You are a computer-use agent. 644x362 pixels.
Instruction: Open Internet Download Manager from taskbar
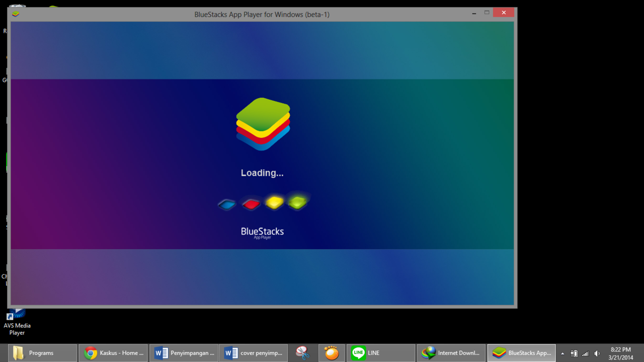(451, 353)
